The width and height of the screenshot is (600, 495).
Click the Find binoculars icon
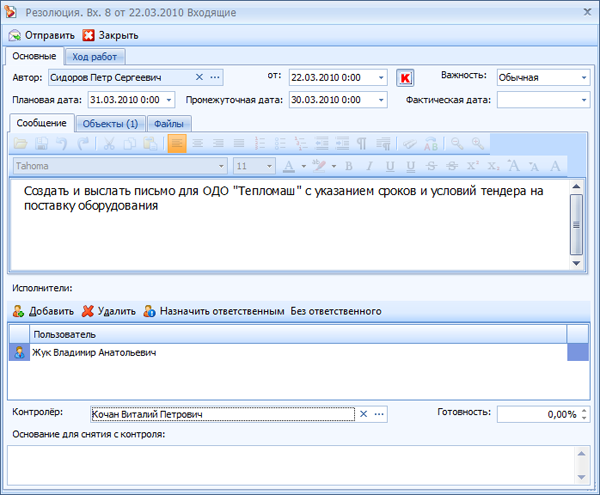coord(409,143)
